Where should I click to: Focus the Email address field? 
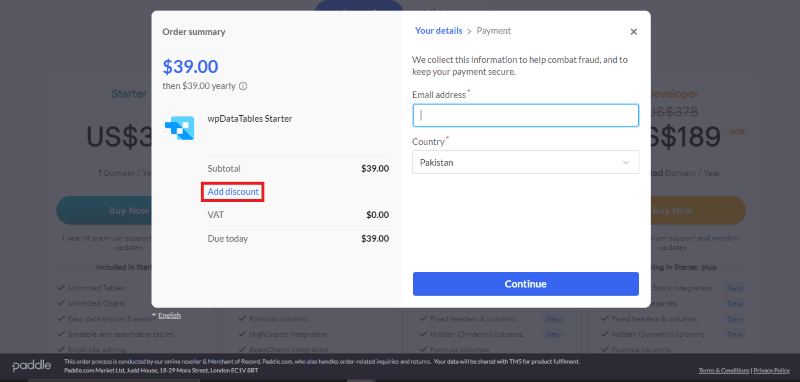(x=526, y=115)
